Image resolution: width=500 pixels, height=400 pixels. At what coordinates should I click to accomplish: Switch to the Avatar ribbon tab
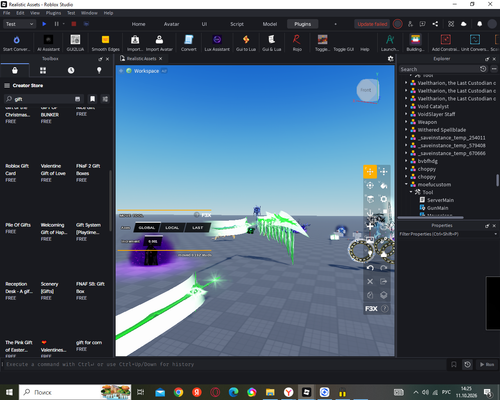coord(171,24)
